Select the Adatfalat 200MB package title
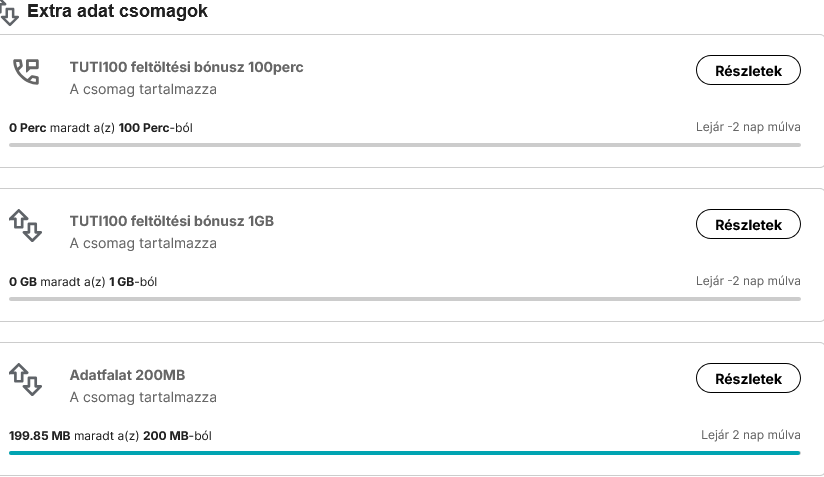 [127, 376]
